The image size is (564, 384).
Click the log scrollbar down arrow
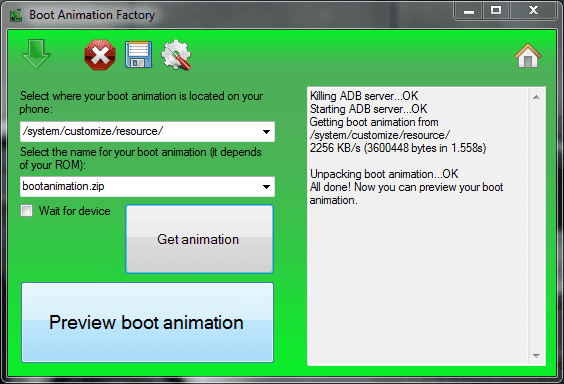click(x=536, y=356)
